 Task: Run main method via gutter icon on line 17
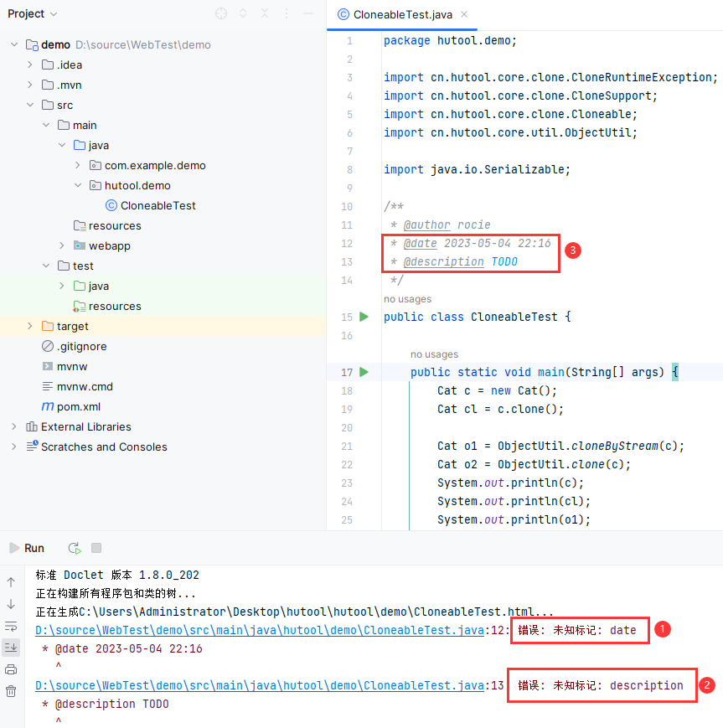364,372
